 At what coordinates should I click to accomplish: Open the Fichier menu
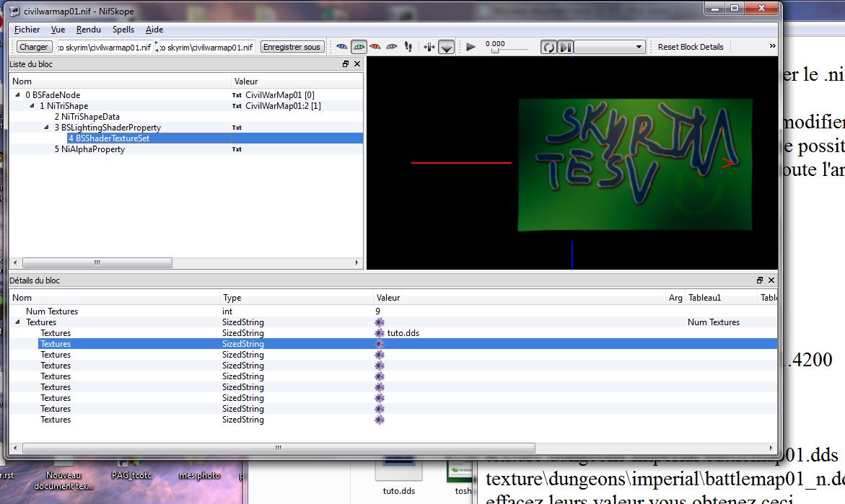click(x=27, y=30)
